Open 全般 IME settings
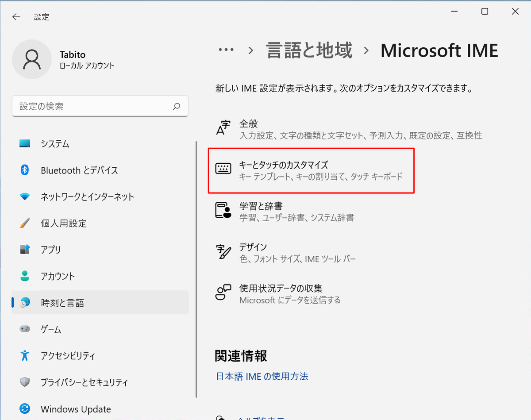The image size is (531, 420). pyautogui.click(x=350, y=129)
